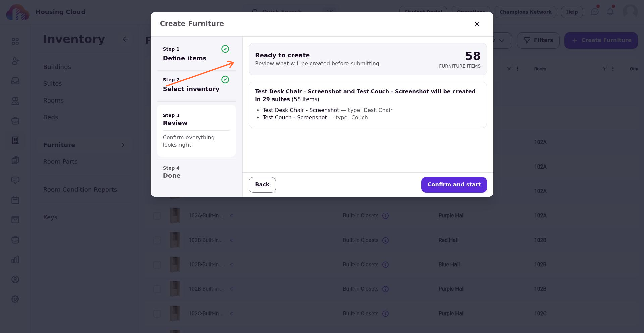
Task: Open Beds in Inventory menu
Action: pos(51,117)
